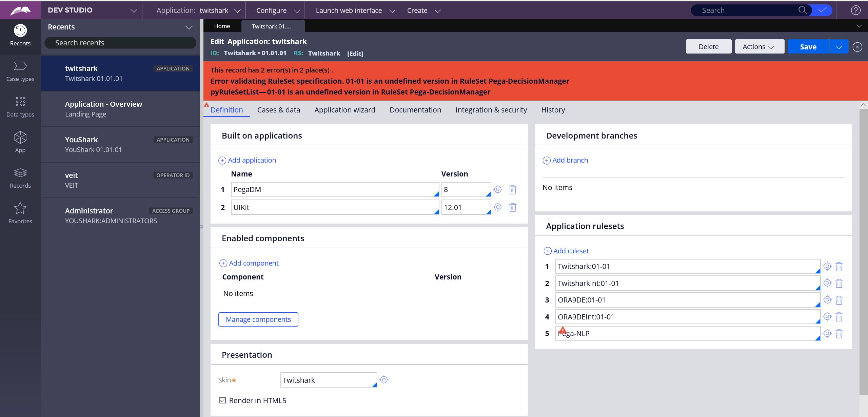
Task: Delete the TwitsharkInt:01-01 ruleset row
Action: click(x=839, y=283)
